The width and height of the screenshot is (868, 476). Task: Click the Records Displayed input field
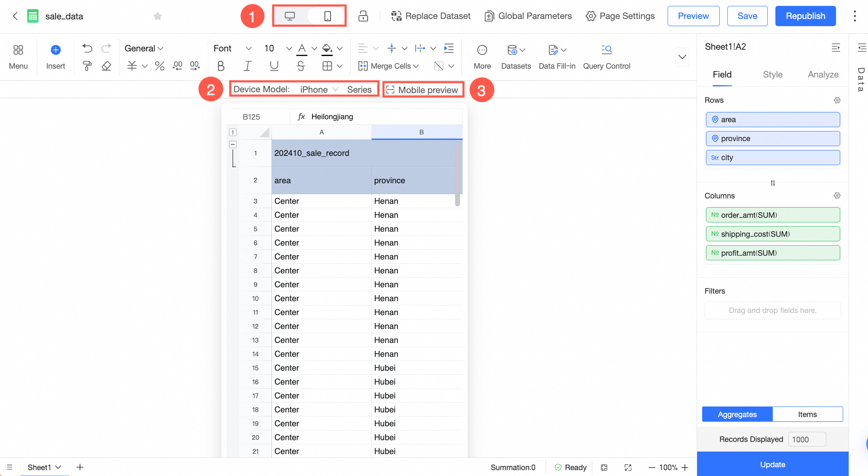pos(807,439)
